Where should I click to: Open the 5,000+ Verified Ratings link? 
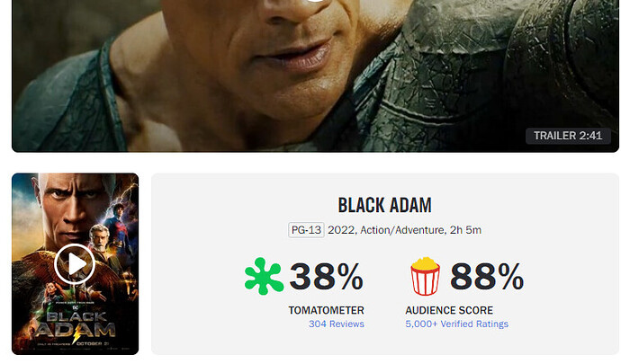pos(456,324)
